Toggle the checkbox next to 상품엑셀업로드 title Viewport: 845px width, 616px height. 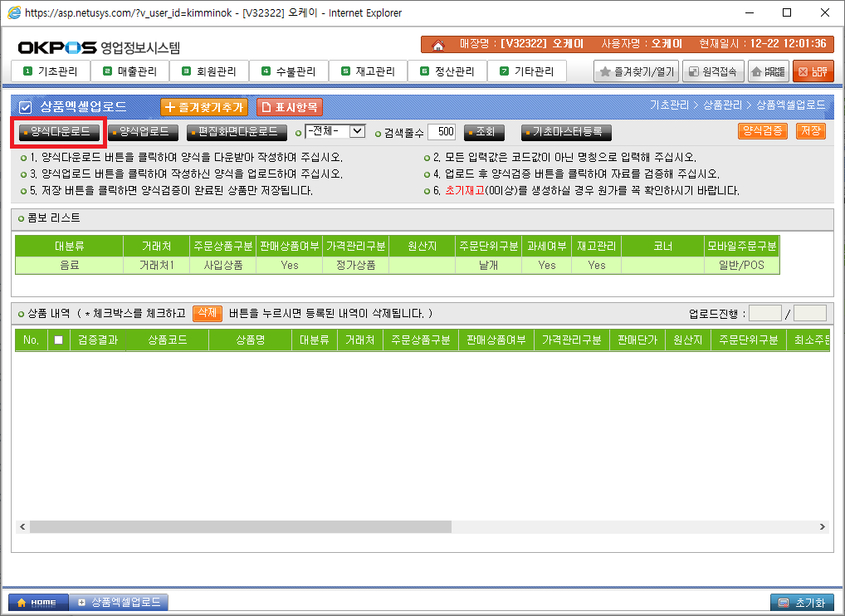coord(25,107)
